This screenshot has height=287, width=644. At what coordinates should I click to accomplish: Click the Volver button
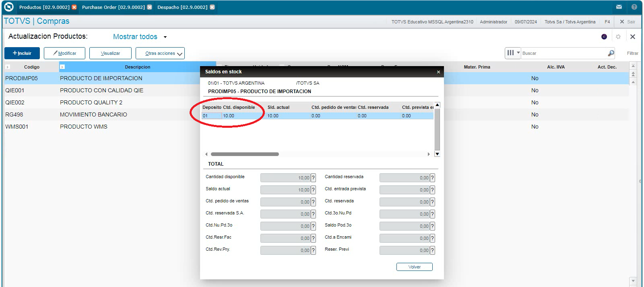pos(415,267)
